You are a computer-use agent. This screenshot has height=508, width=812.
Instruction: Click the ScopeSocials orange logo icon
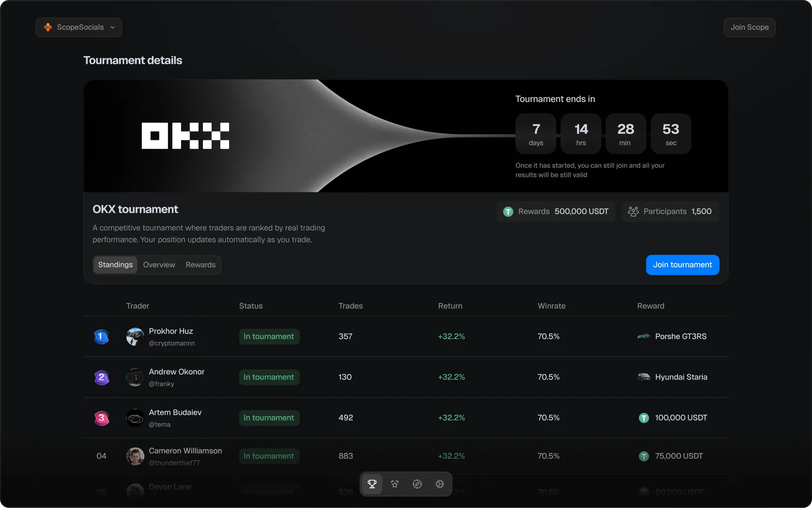(48, 27)
